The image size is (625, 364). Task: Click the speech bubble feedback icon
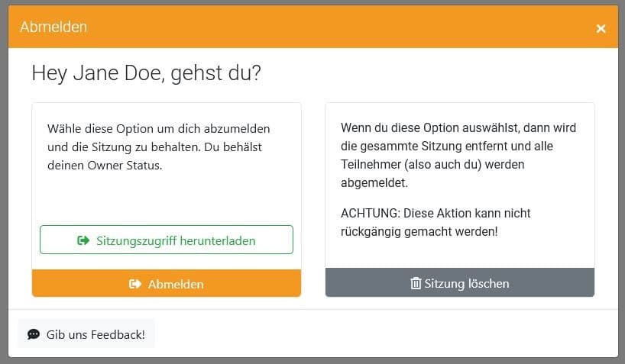pyautogui.click(x=34, y=334)
